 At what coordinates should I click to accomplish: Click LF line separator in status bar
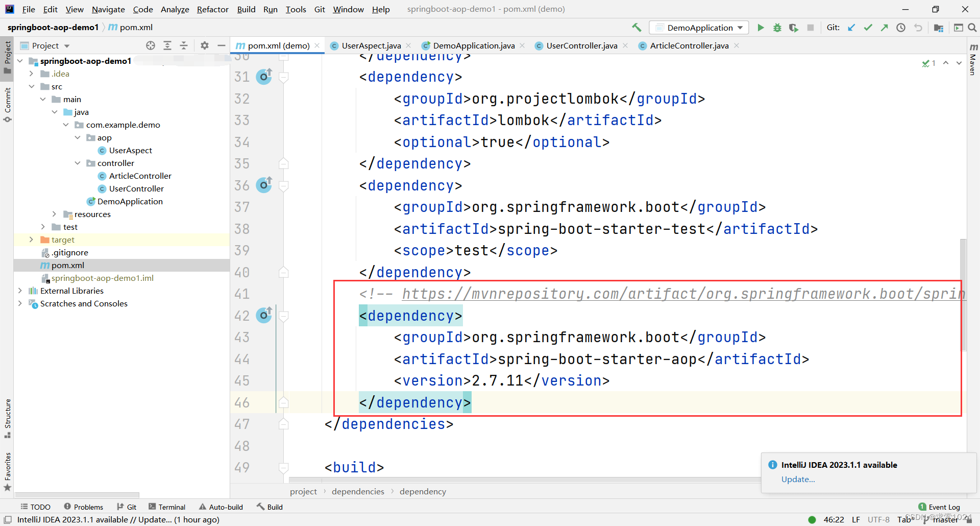click(x=855, y=519)
